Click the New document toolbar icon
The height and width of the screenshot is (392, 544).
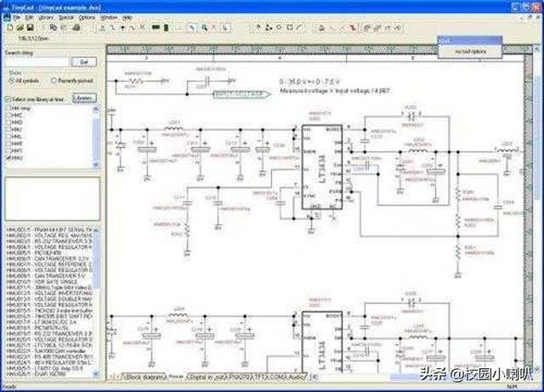[8, 28]
